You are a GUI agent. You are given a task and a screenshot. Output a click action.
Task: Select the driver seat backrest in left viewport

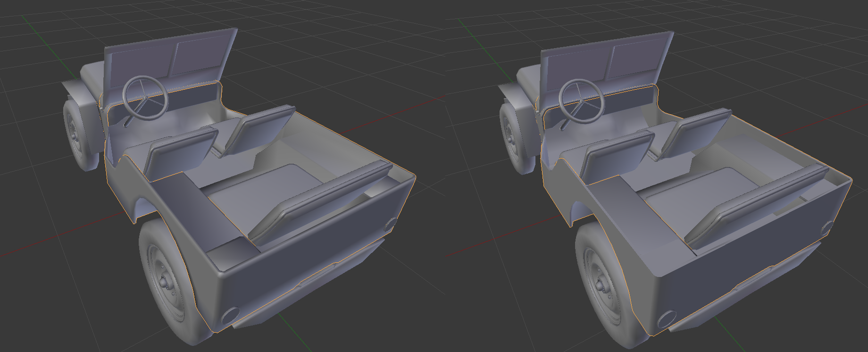click(182, 154)
